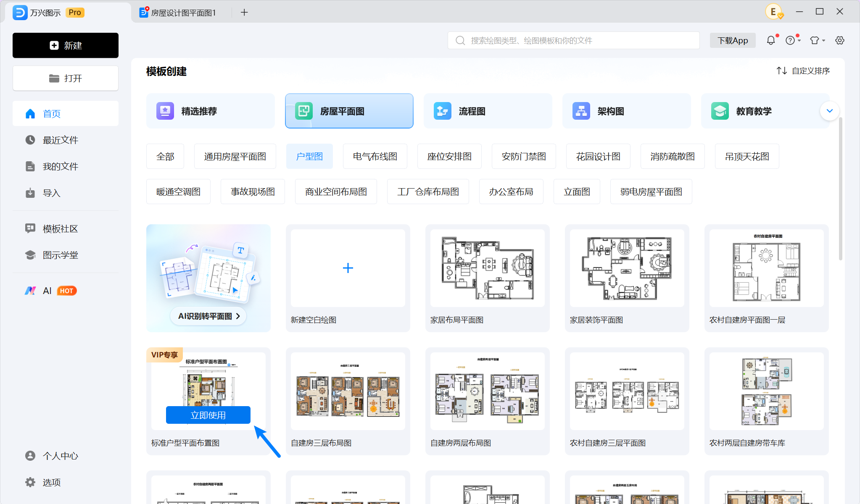Viewport: 860px width, 504px height.
Task: Select the 架构图 category
Action: [x=627, y=111]
